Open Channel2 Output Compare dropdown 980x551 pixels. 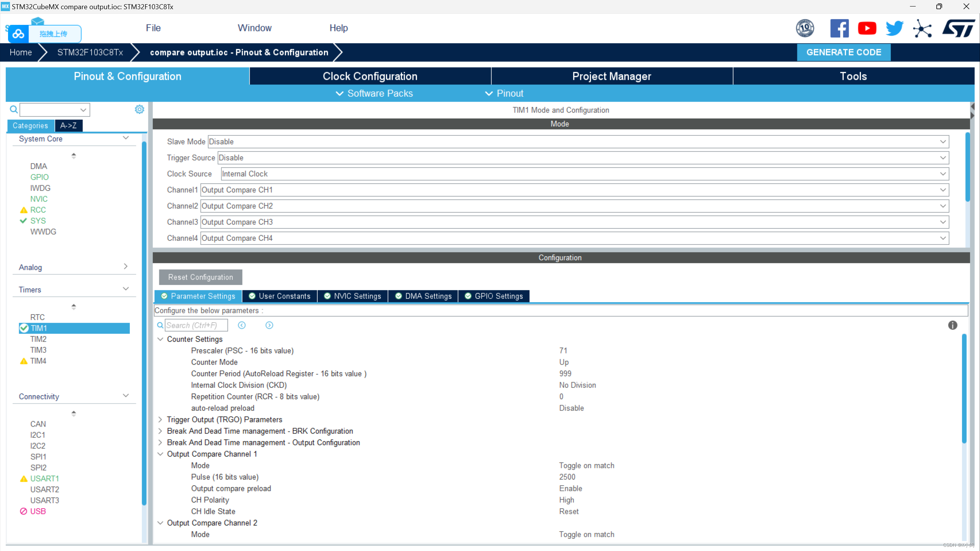coord(575,206)
